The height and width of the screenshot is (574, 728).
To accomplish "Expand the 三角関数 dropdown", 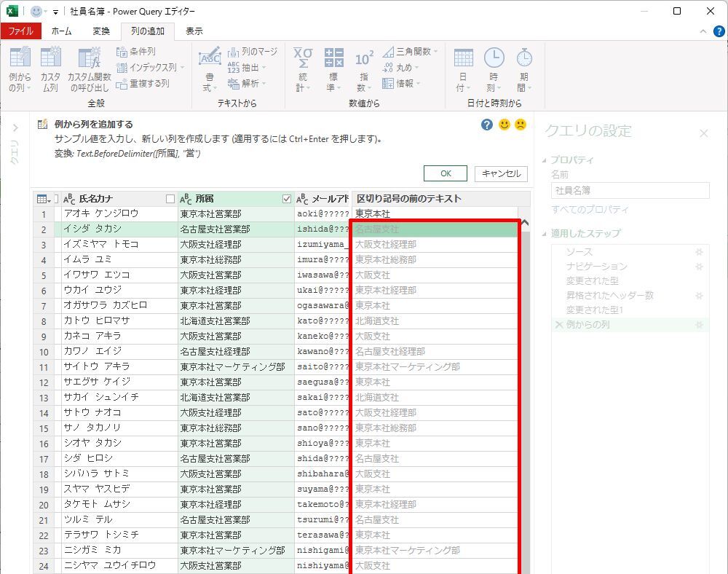I will pyautogui.click(x=435, y=52).
